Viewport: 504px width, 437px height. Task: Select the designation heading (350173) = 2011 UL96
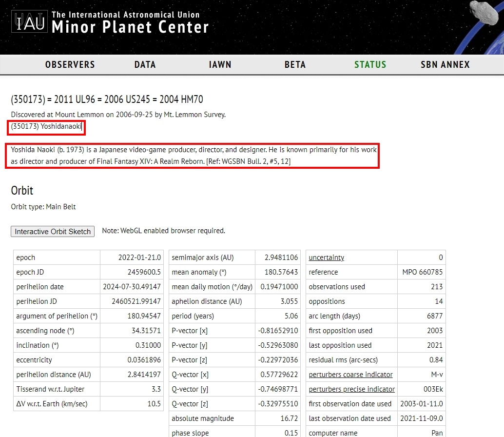(107, 99)
